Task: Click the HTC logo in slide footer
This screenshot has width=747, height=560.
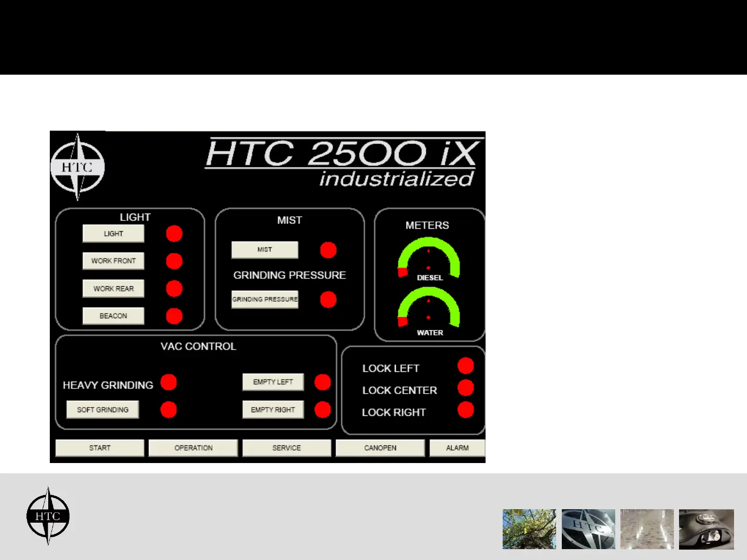Action: tap(48, 516)
